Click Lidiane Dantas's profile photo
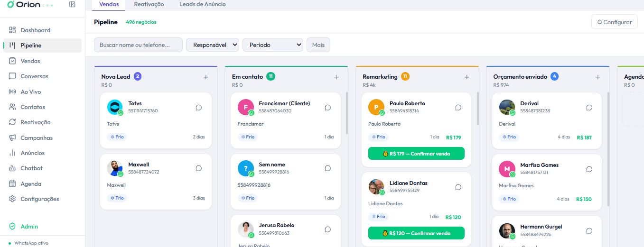The image size is (644, 247). coord(376,187)
